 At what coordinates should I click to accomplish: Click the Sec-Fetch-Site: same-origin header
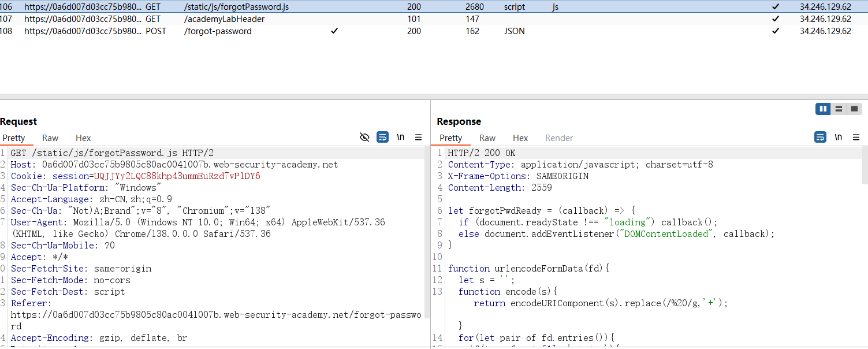pos(81,269)
